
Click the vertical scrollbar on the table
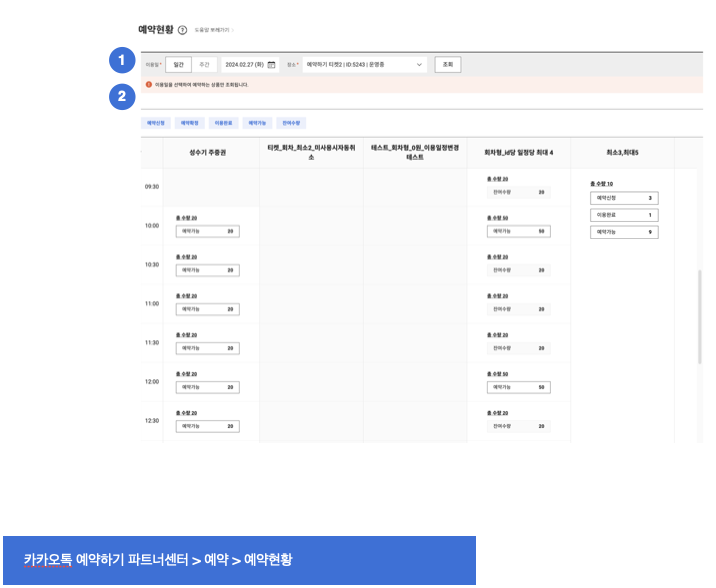pyautogui.click(x=698, y=315)
